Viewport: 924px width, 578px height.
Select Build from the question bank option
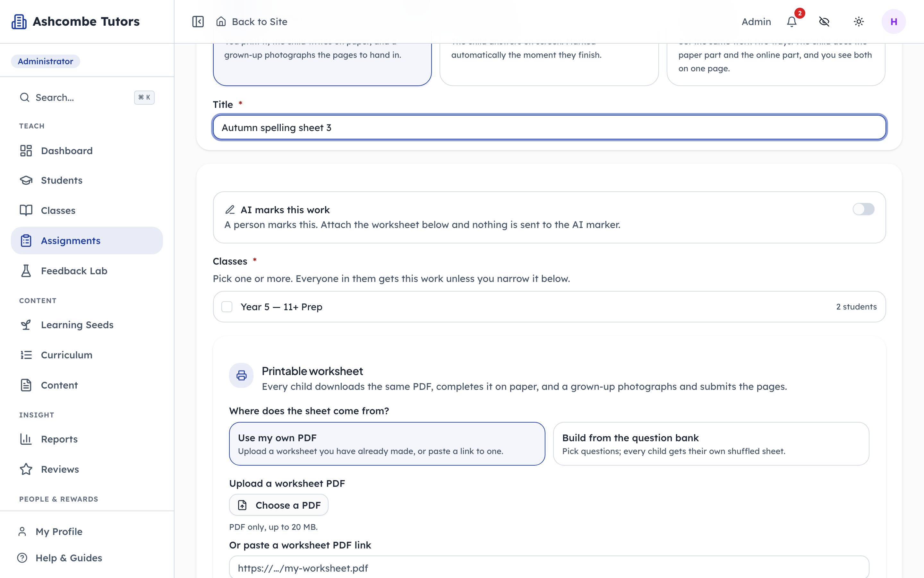point(711,443)
